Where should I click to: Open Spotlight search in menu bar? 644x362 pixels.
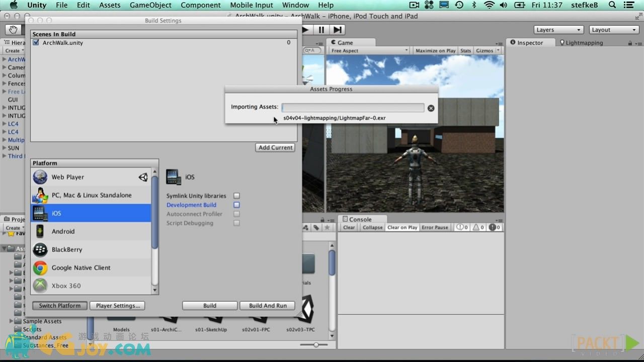pos(612,5)
